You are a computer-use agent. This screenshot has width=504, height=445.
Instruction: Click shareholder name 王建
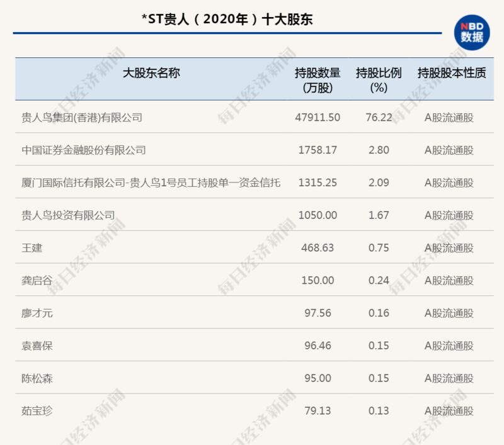[32, 248]
